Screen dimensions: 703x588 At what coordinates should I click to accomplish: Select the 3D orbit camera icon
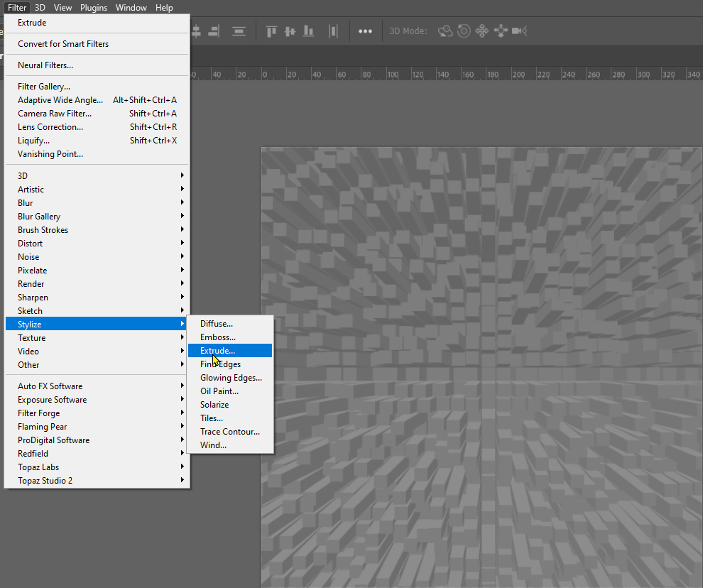coord(446,31)
